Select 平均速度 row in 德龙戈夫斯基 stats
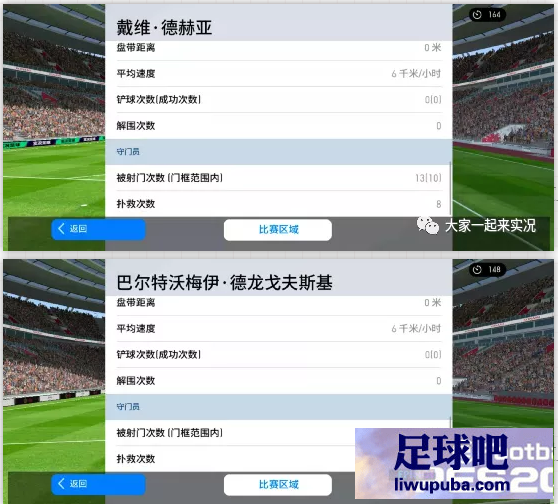 (279, 329)
